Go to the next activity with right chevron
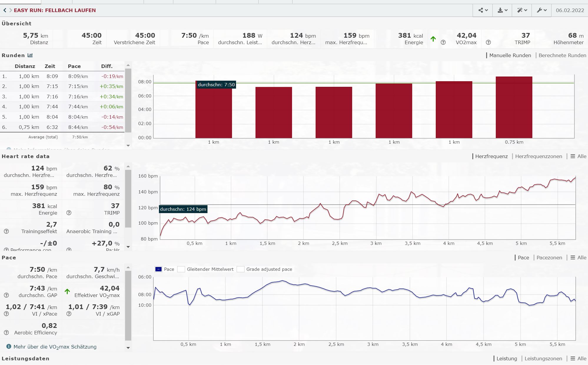588x365 pixels. coord(11,10)
